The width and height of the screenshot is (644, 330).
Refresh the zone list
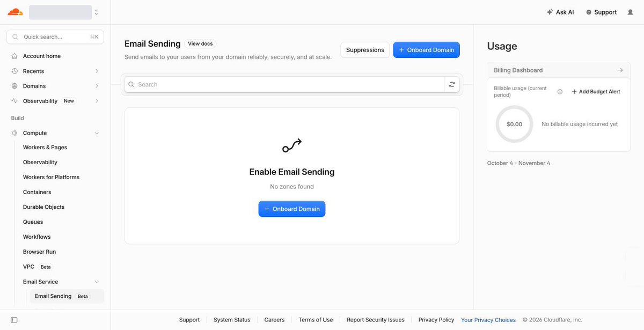click(x=452, y=84)
